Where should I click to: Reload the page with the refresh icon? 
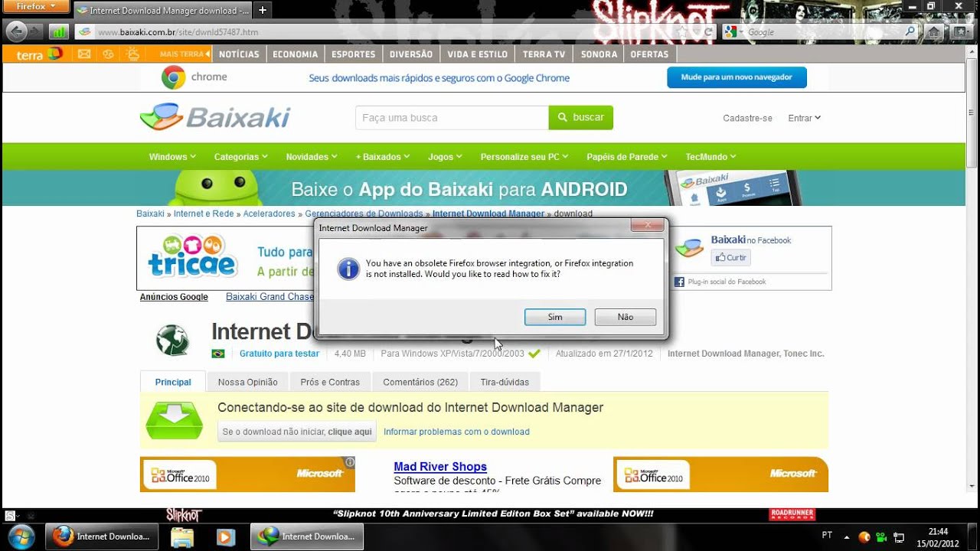coord(709,32)
